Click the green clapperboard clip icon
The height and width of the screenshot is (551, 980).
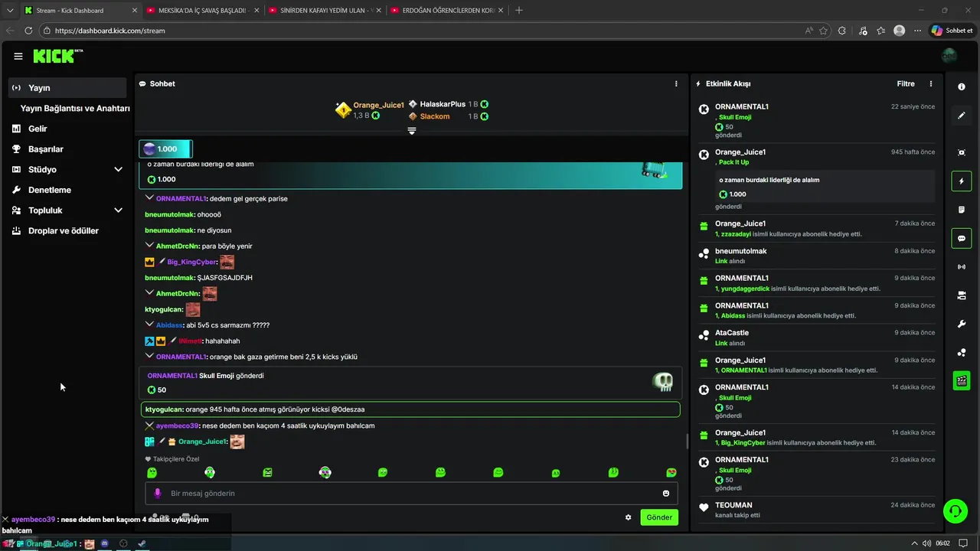coord(962,380)
